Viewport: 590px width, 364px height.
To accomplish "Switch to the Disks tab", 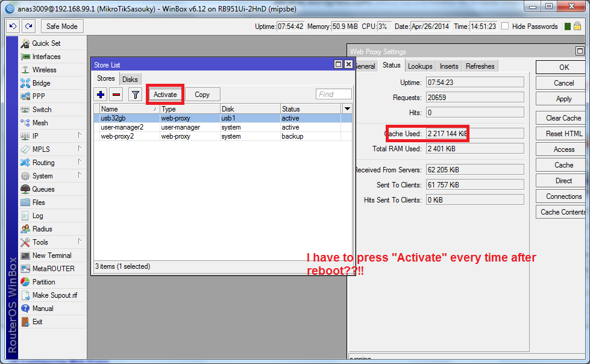I will pyautogui.click(x=130, y=80).
